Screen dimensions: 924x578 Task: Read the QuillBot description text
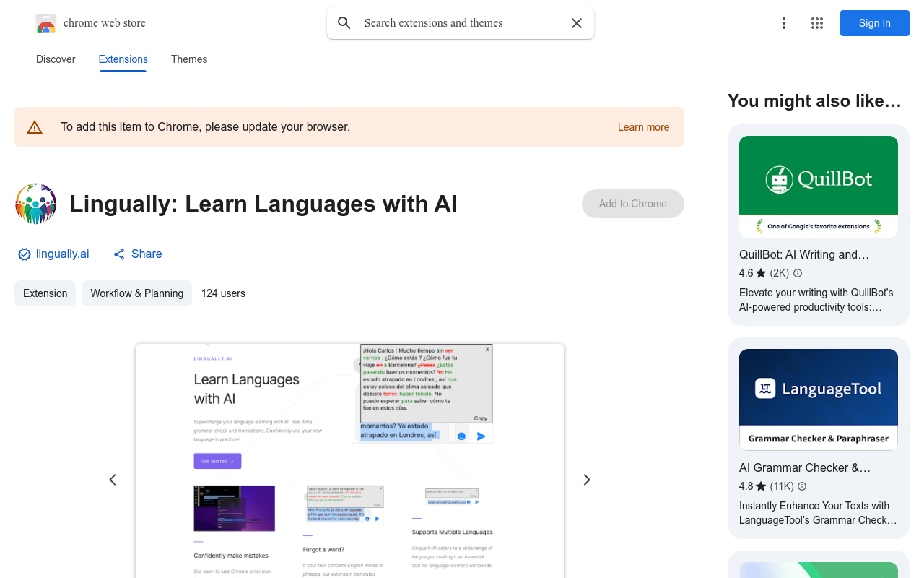point(816,300)
